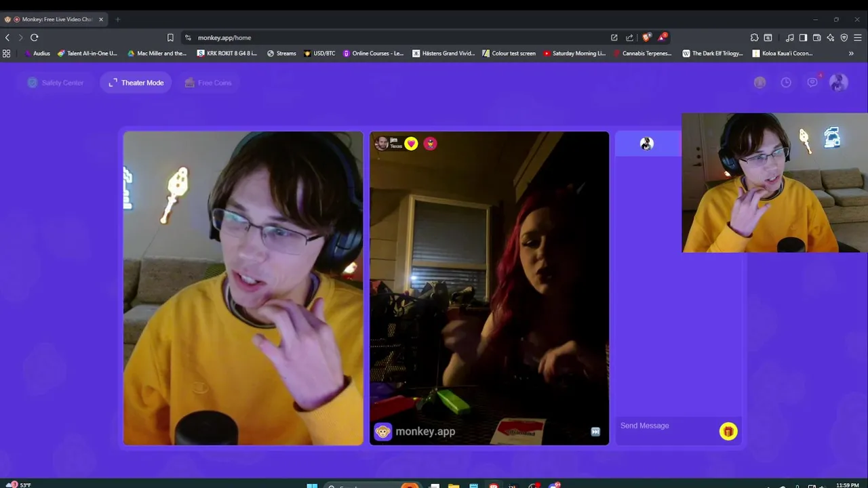Open your profile avatar menu
This screenshot has width=868, height=488.
[839, 83]
